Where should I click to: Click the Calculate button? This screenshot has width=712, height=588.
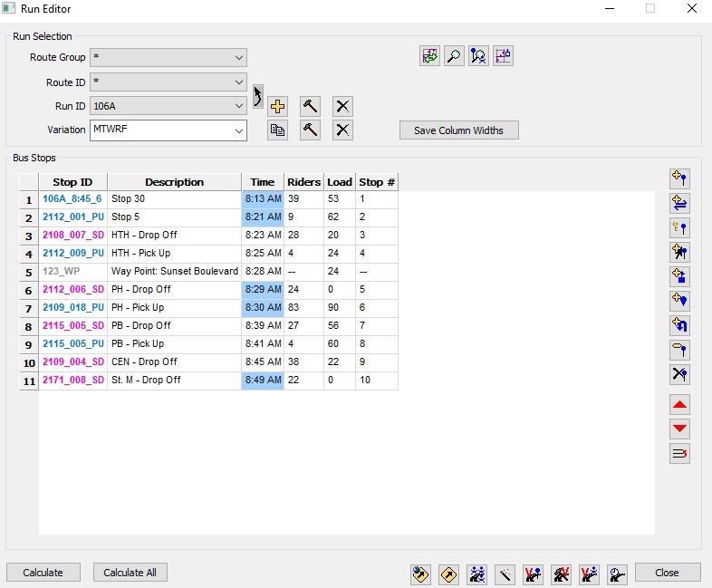coord(43,573)
